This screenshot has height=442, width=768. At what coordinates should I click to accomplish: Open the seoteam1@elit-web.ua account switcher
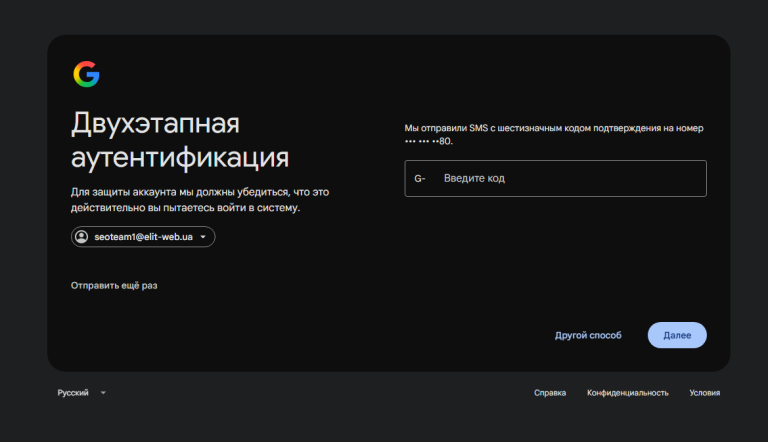[x=143, y=237]
